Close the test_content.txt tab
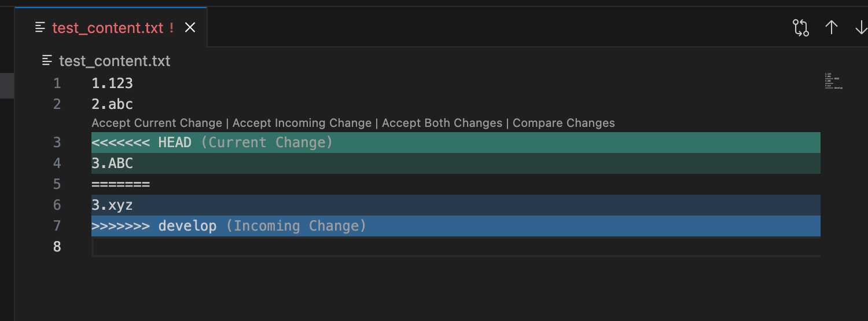868x321 pixels. (190, 27)
